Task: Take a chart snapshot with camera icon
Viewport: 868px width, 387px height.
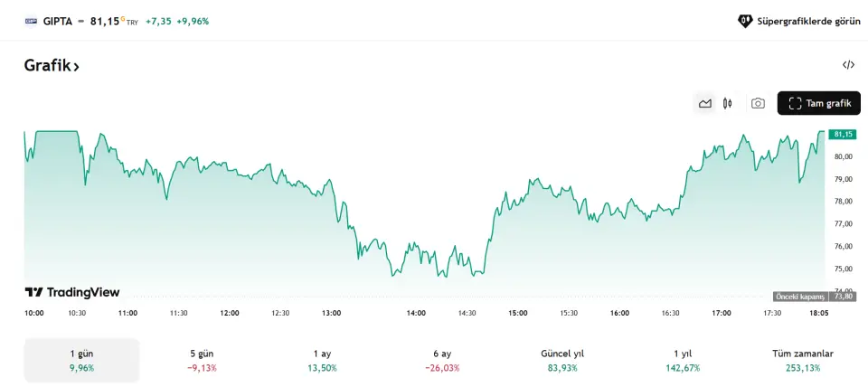Action: tap(758, 103)
